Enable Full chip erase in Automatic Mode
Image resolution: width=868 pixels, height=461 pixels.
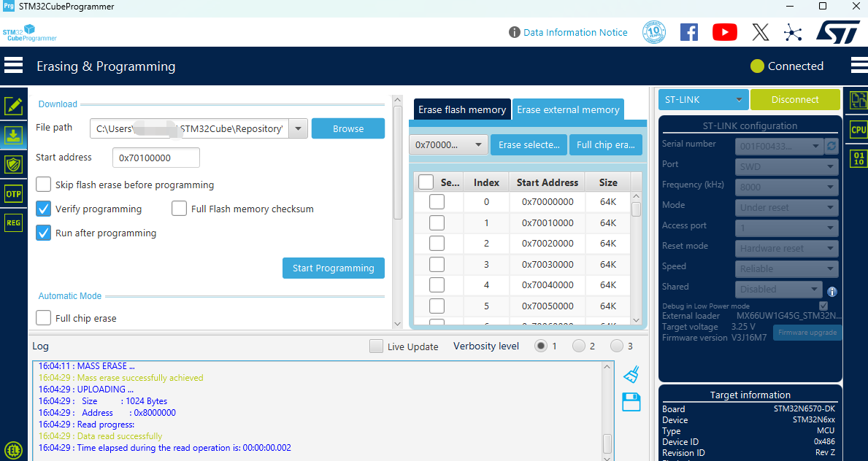tap(43, 317)
